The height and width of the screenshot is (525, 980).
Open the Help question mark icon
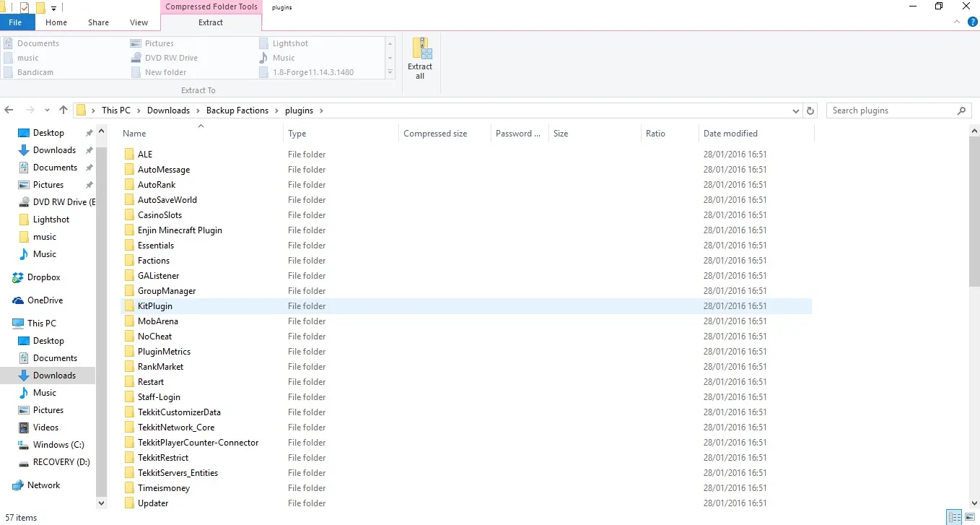(972, 22)
